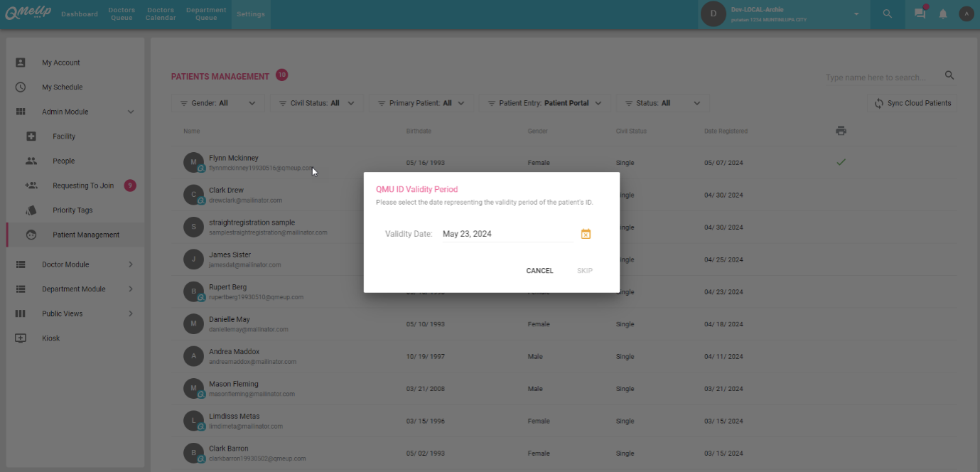Open the Gender filter dropdown
The width and height of the screenshot is (980, 472).
click(217, 103)
